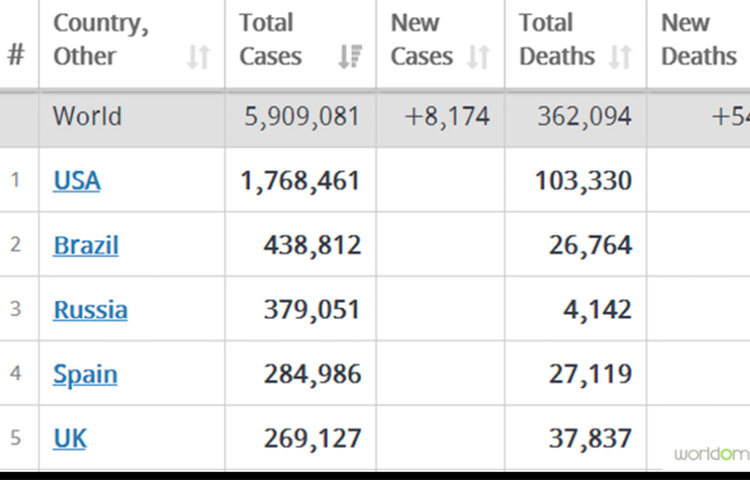Select the # rank column header
The image size is (750, 480).
pos(16,55)
